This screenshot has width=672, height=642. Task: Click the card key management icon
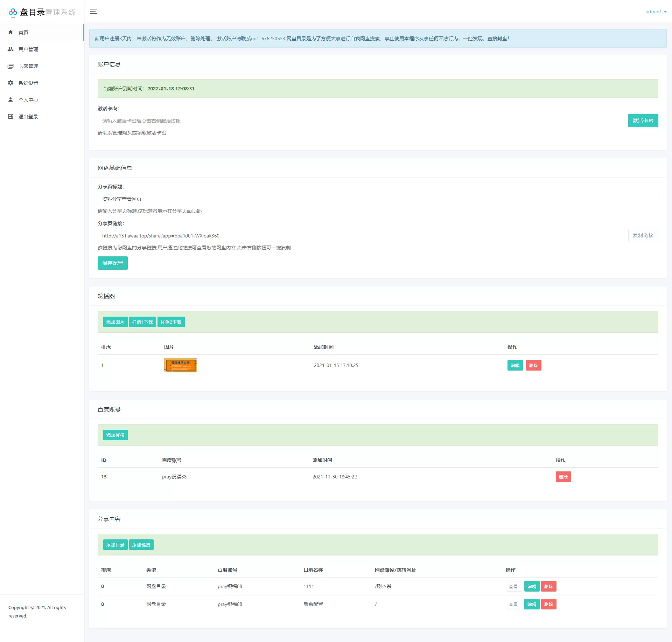pyautogui.click(x=10, y=66)
